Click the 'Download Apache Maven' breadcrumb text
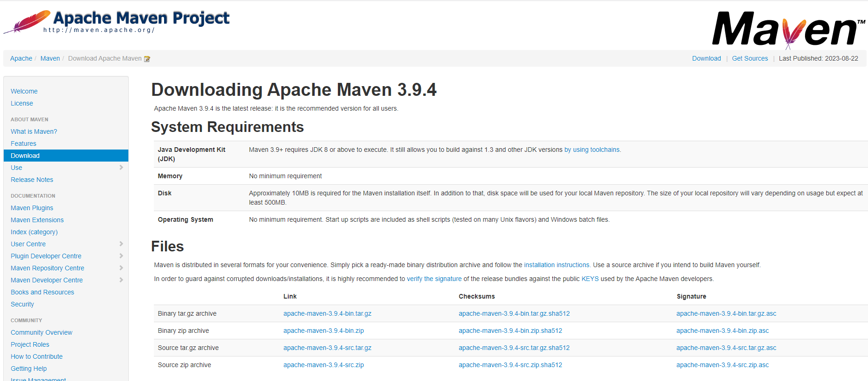Viewport: 868px width, 381px height. [105, 58]
